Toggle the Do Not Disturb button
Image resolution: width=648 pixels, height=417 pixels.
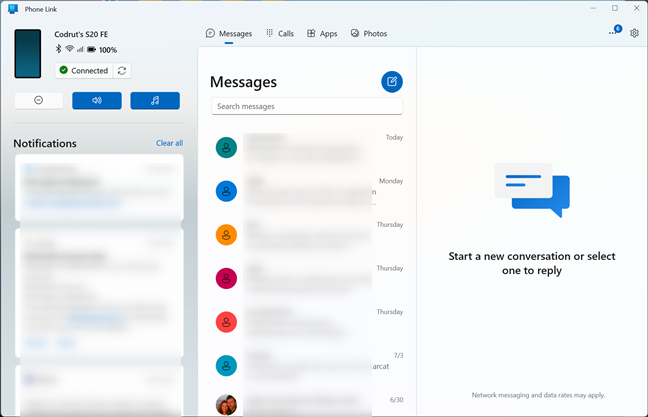pos(38,100)
